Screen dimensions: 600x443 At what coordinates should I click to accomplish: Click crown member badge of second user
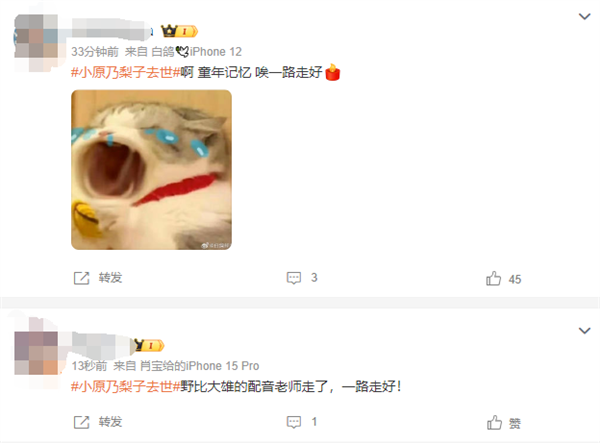pos(149,345)
